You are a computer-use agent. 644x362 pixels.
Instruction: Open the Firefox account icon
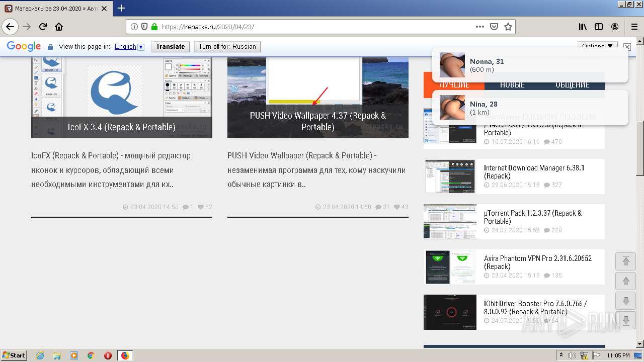click(x=615, y=27)
